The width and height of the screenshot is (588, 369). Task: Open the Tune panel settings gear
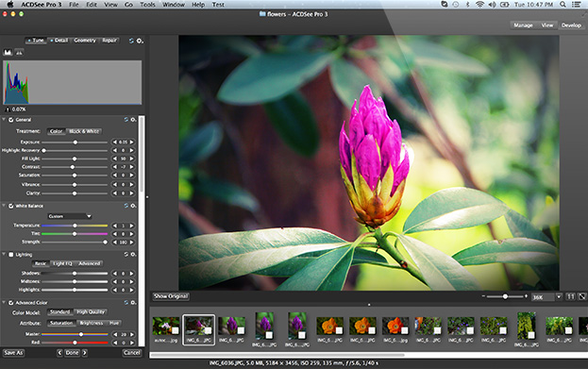pyautogui.click(x=140, y=41)
